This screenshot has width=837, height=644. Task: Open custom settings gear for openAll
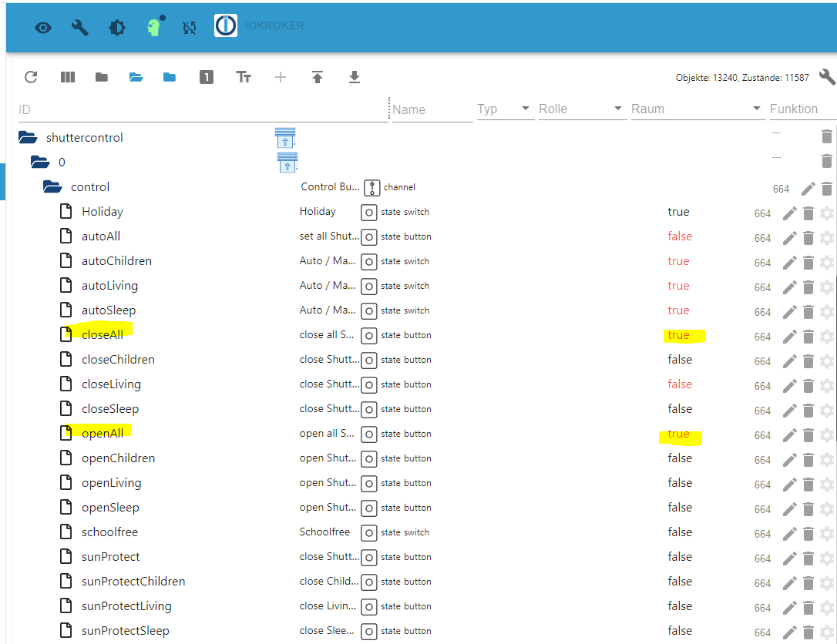tap(827, 435)
